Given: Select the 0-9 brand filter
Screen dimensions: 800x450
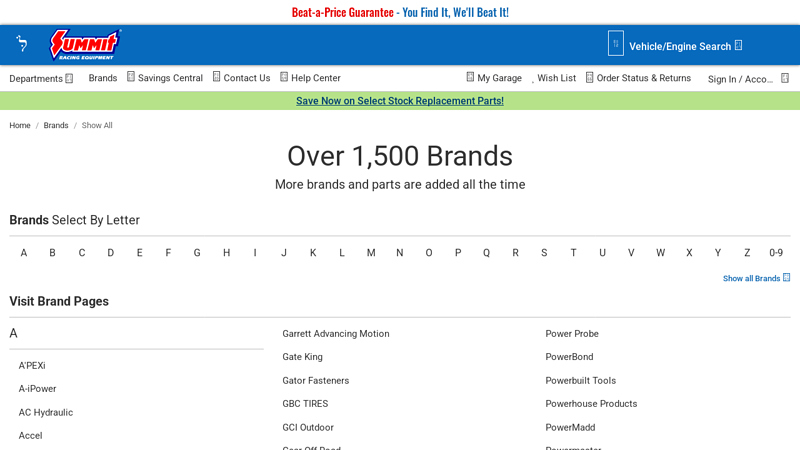Looking at the screenshot, I should [776, 253].
